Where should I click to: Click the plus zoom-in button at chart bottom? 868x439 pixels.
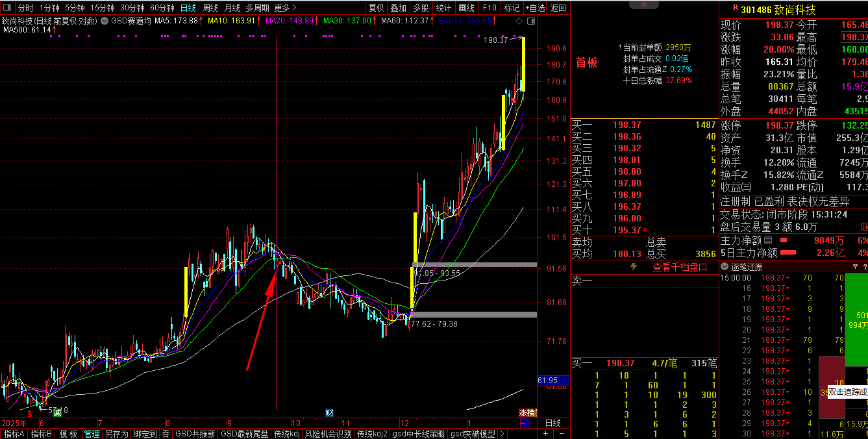545,433
